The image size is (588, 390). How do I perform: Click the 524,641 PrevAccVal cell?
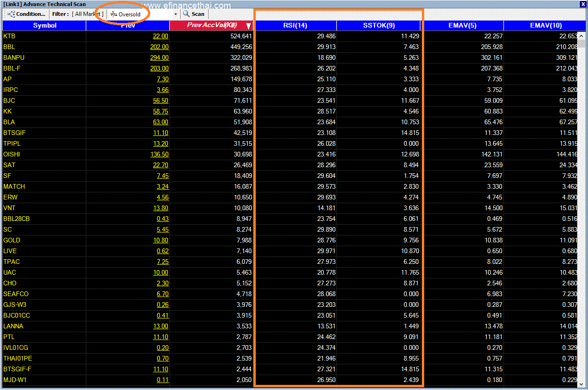[241, 36]
